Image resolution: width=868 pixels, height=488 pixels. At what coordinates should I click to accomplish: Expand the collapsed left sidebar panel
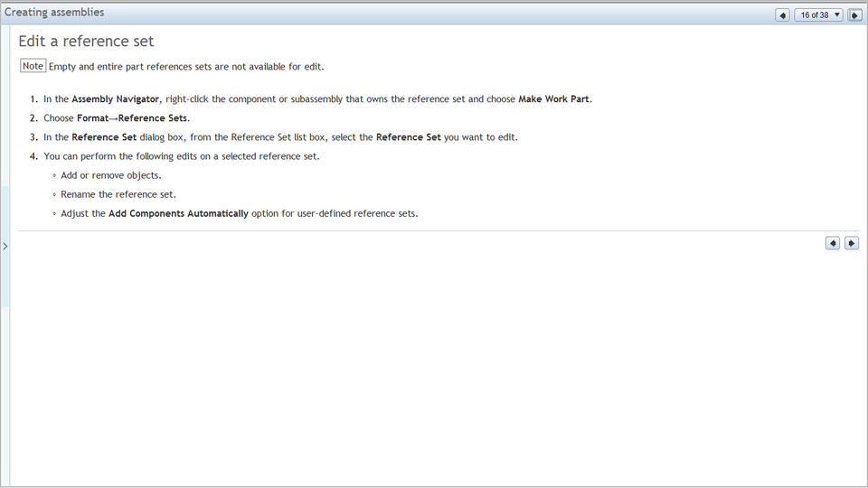5,246
